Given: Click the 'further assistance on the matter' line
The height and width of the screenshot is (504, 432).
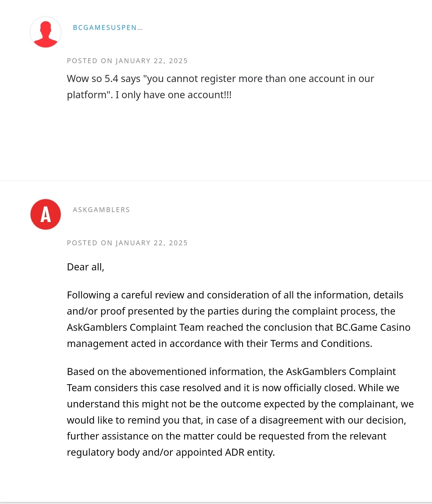Looking at the screenshot, I should point(227,436).
